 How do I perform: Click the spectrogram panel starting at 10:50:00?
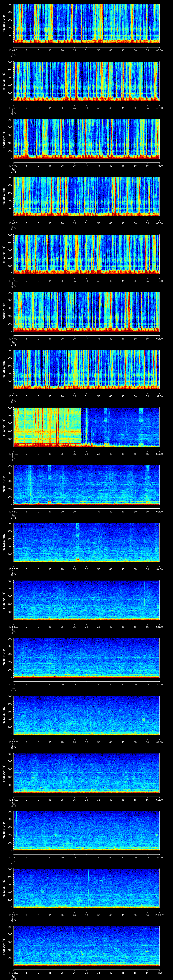pyautogui.click(x=87, y=369)
